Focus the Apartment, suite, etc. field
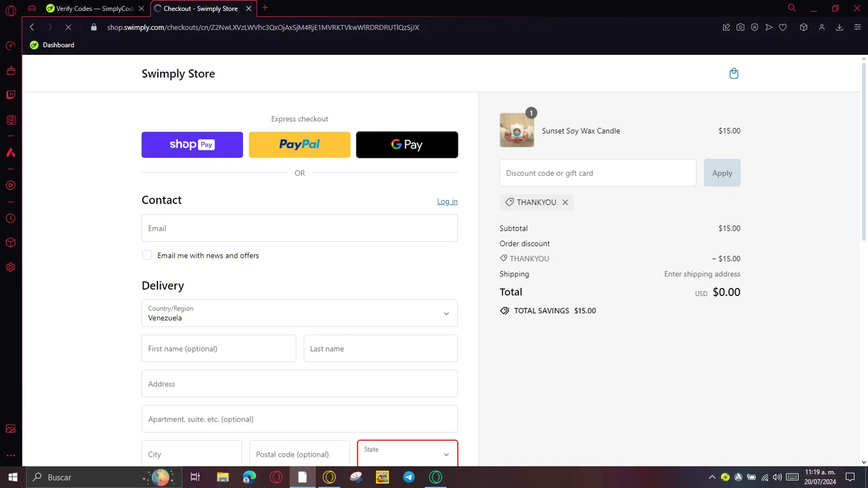Screen dimensions: 868x488 tap(300, 419)
